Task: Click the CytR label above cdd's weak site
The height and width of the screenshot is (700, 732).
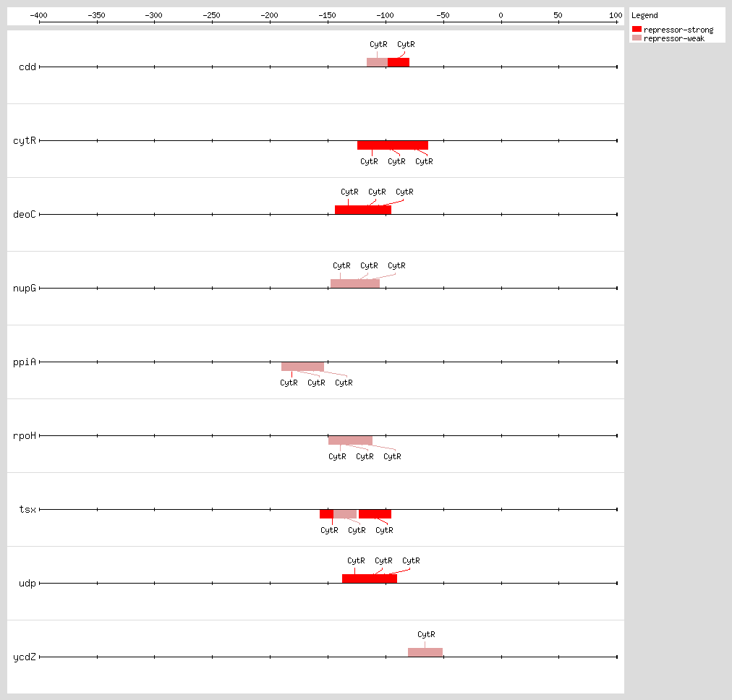Action: tap(378, 44)
